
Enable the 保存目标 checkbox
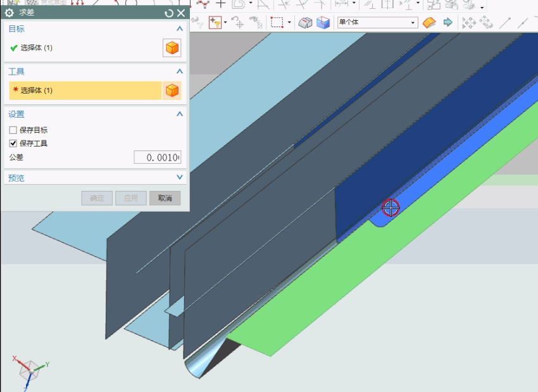(13, 130)
